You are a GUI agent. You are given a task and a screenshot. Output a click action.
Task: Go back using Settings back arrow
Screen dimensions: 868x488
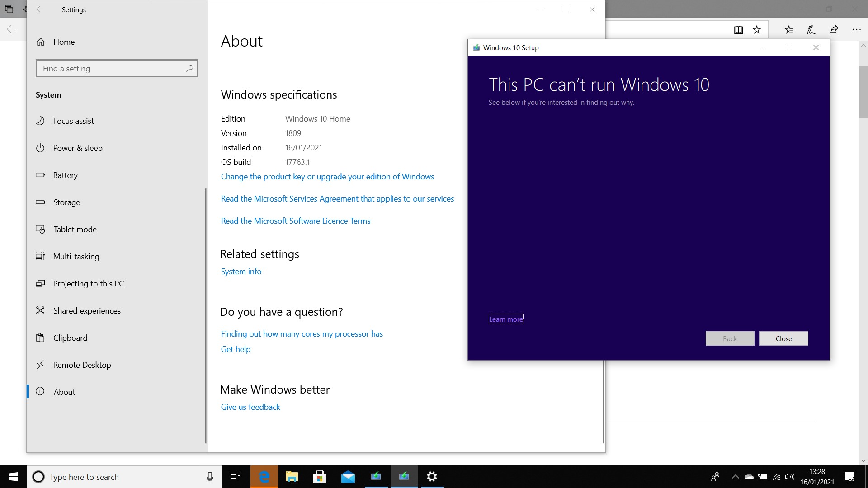[x=40, y=9]
